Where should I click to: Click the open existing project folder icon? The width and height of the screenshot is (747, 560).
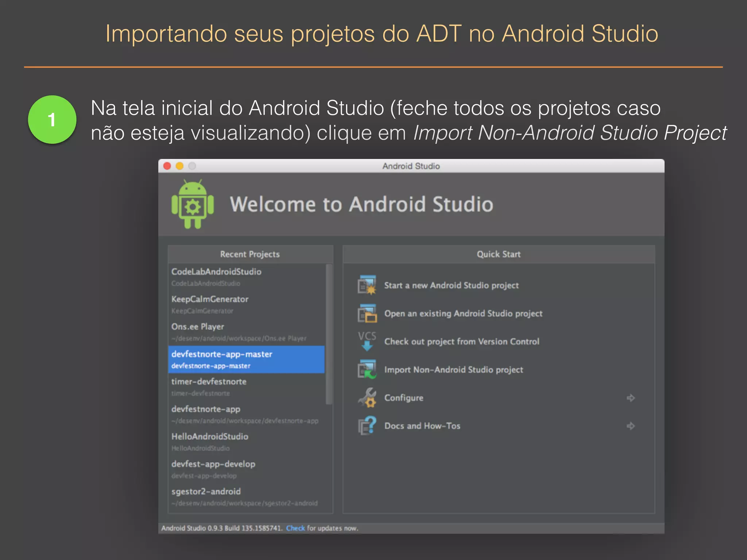pyautogui.click(x=367, y=313)
